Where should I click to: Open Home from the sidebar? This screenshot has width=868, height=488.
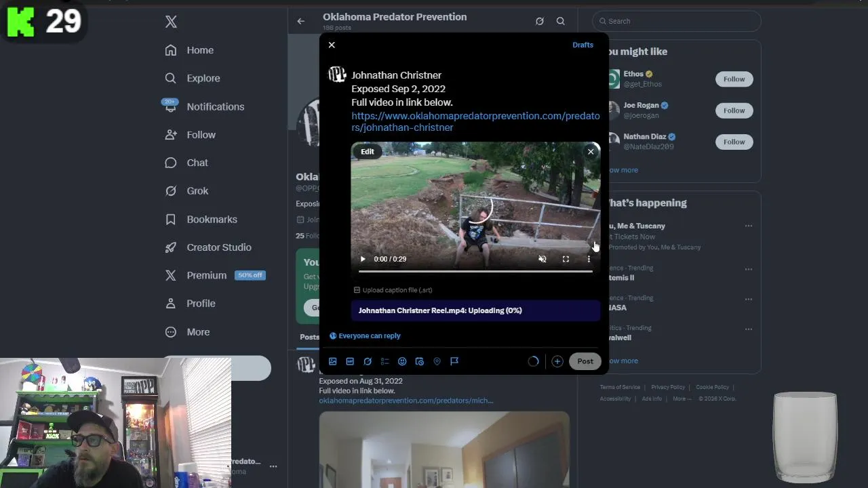[190, 50]
